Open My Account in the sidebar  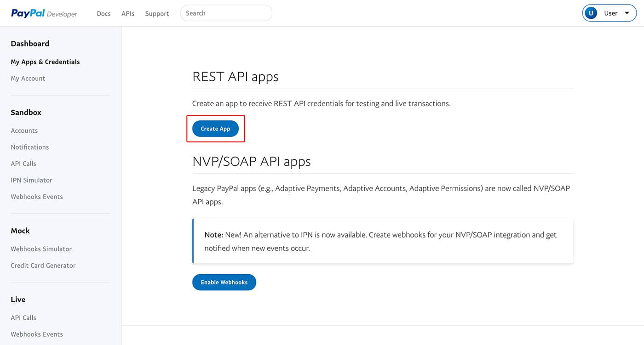coord(28,79)
